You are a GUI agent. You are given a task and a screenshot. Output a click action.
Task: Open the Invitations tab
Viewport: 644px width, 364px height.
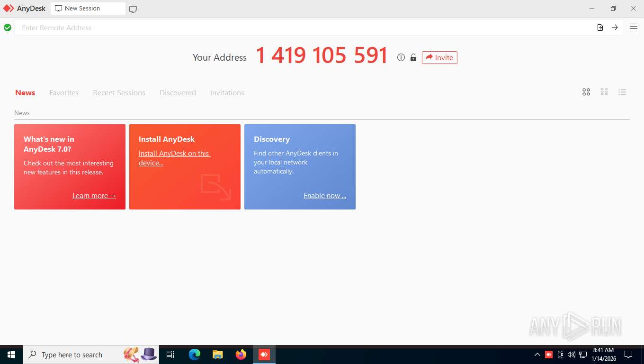[x=227, y=93]
